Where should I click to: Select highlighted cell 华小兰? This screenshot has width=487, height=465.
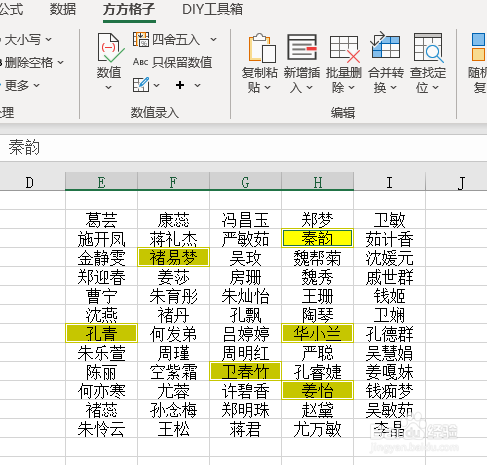(x=317, y=333)
